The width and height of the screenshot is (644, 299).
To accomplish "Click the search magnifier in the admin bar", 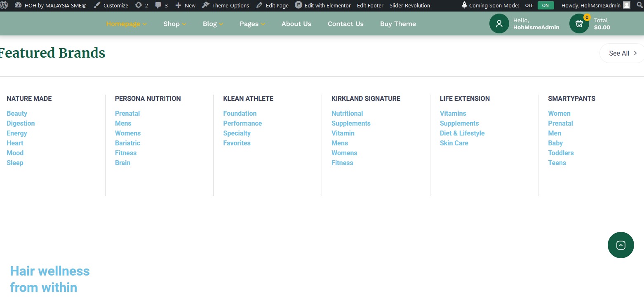I will (639, 5).
